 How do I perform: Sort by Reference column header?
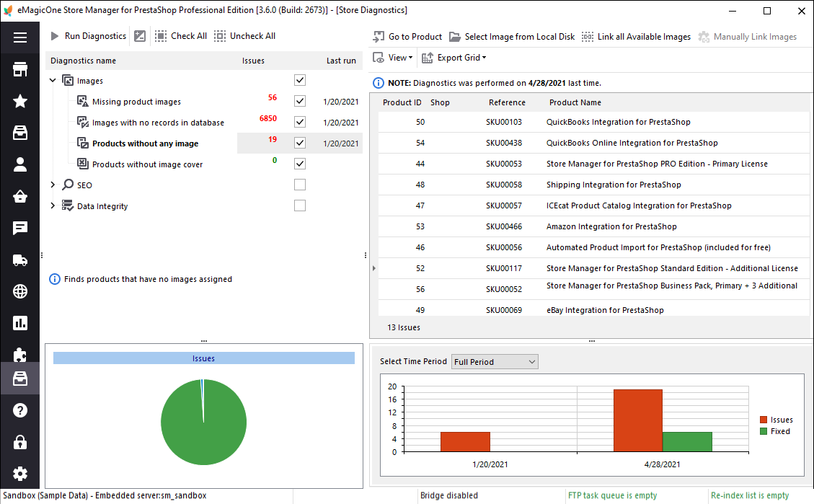[x=507, y=103]
